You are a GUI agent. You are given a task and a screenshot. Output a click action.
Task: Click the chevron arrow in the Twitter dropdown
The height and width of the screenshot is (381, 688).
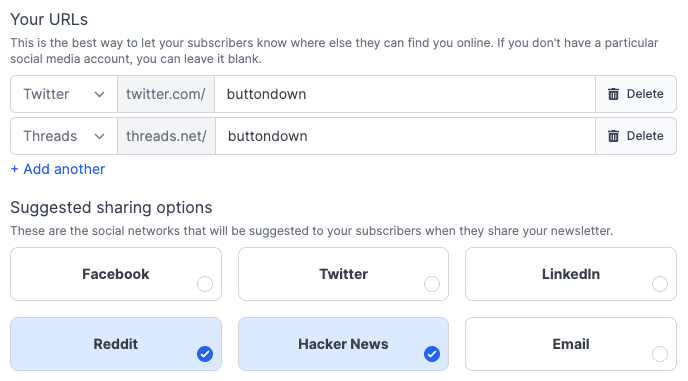100,94
